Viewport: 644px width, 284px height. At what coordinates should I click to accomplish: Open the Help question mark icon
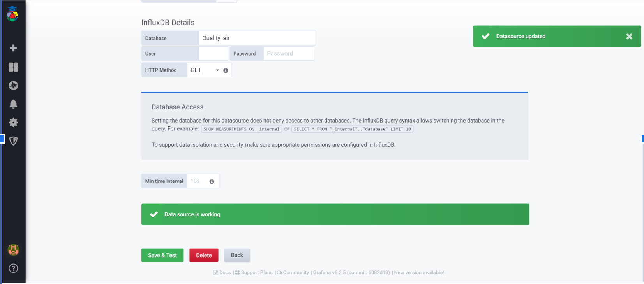click(x=13, y=268)
